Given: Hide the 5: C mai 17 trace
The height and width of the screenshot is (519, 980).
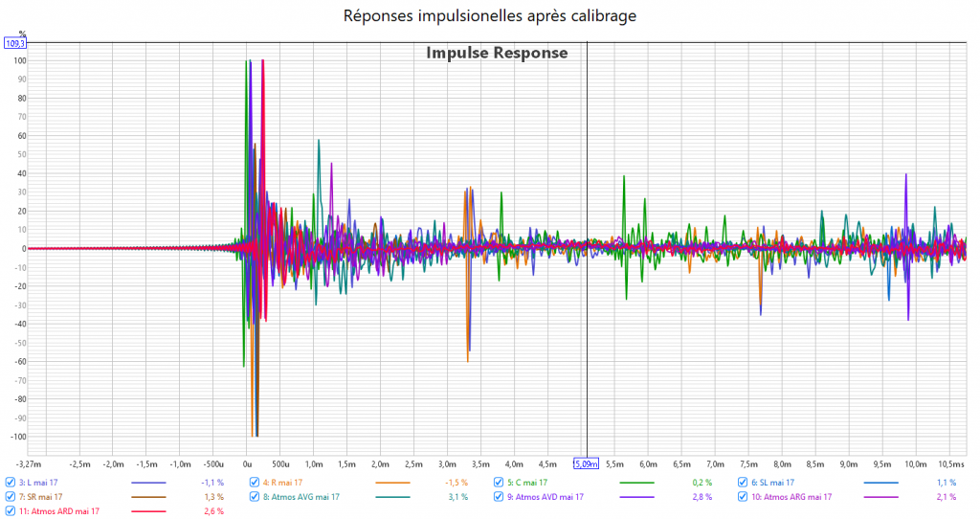Looking at the screenshot, I should pos(499,483).
